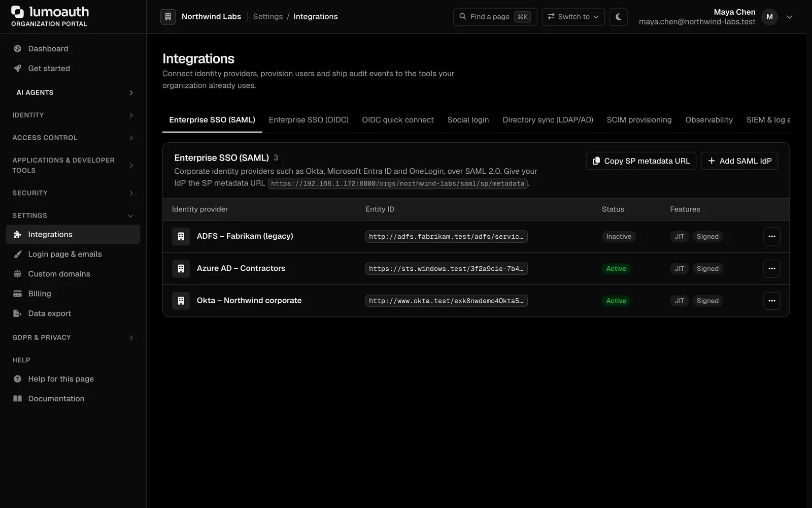
Task: Click the Azure AD – Contractors provider name
Action: point(241,268)
